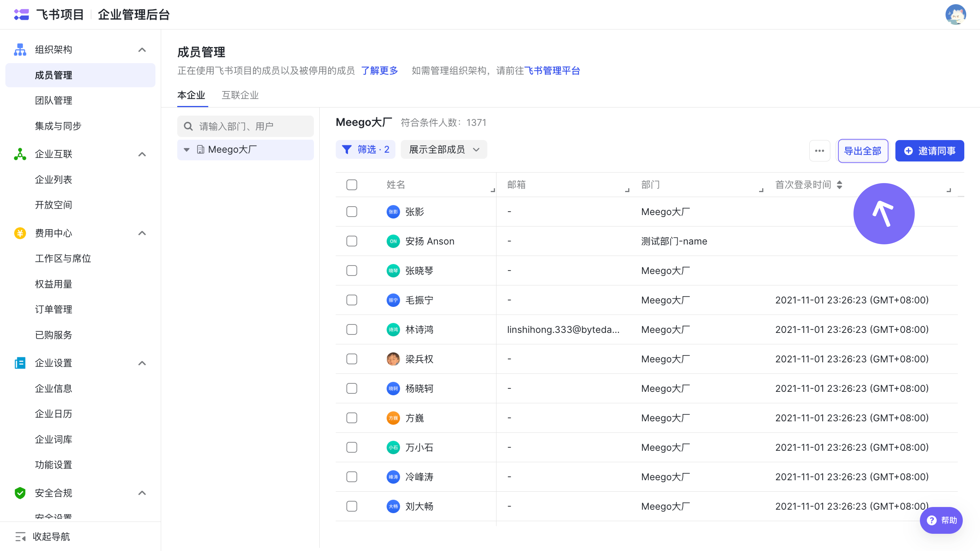Screen dimensions: 980x551
Task: Check the box for 林诗鸿
Action: pos(352,330)
